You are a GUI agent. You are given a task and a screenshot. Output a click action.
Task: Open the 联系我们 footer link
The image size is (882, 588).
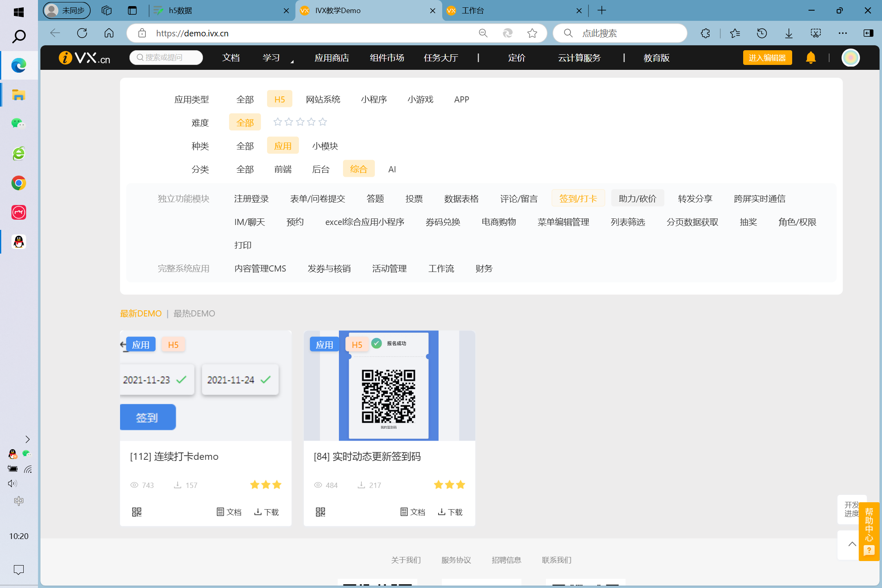[557, 560]
